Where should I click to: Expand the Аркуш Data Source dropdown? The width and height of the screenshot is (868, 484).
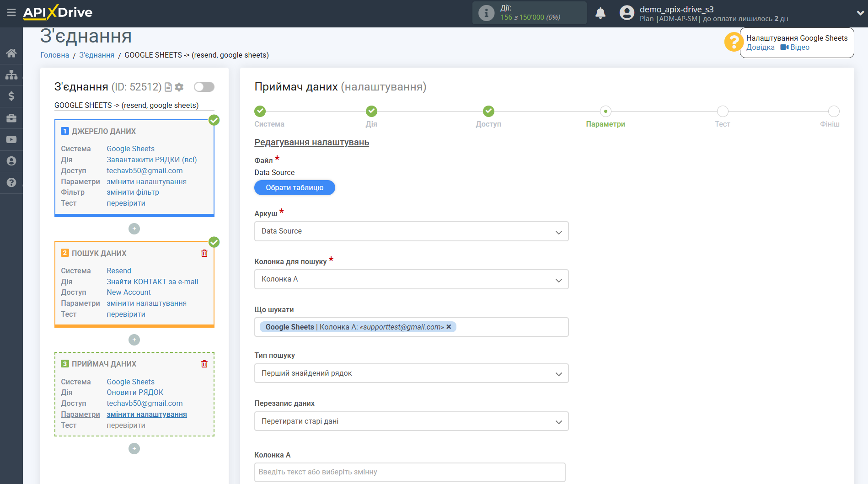[x=411, y=231]
